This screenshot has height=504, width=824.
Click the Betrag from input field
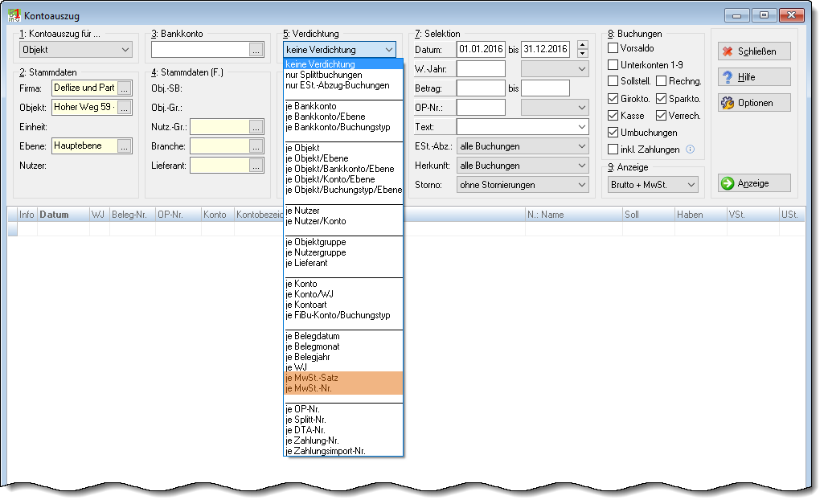pyautogui.click(x=481, y=88)
